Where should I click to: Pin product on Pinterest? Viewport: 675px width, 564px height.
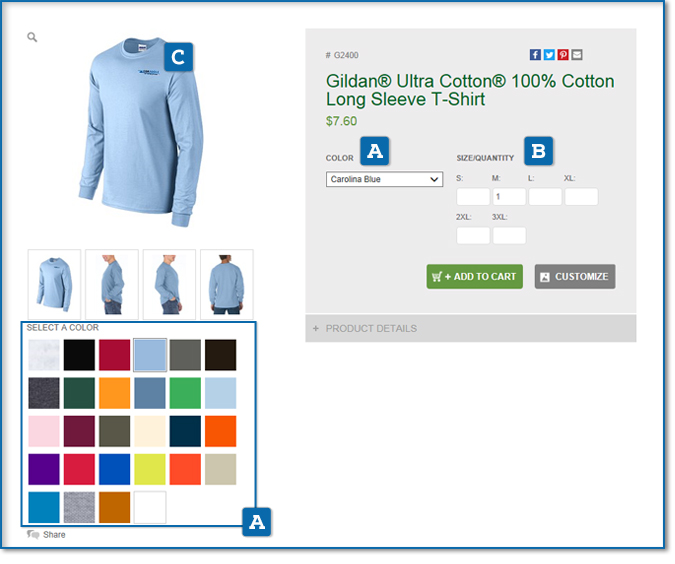(x=563, y=55)
